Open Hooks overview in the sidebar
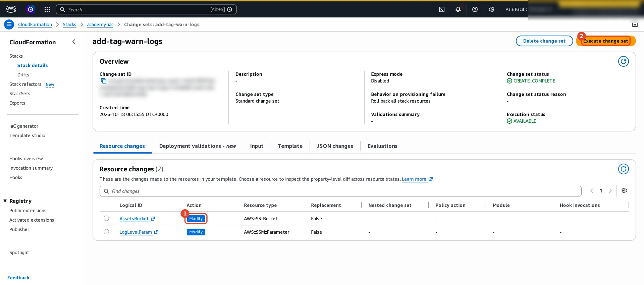The height and width of the screenshot is (285, 644). coord(26,159)
